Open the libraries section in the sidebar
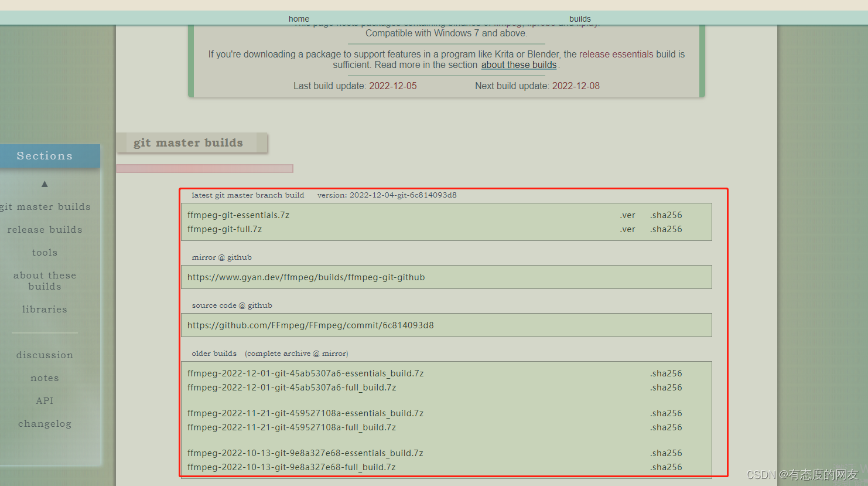 point(45,310)
